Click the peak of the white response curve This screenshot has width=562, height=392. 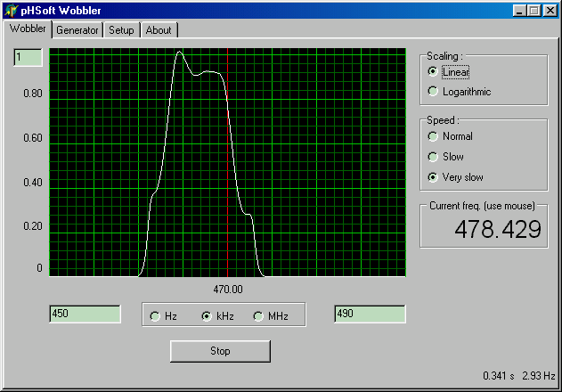point(179,53)
